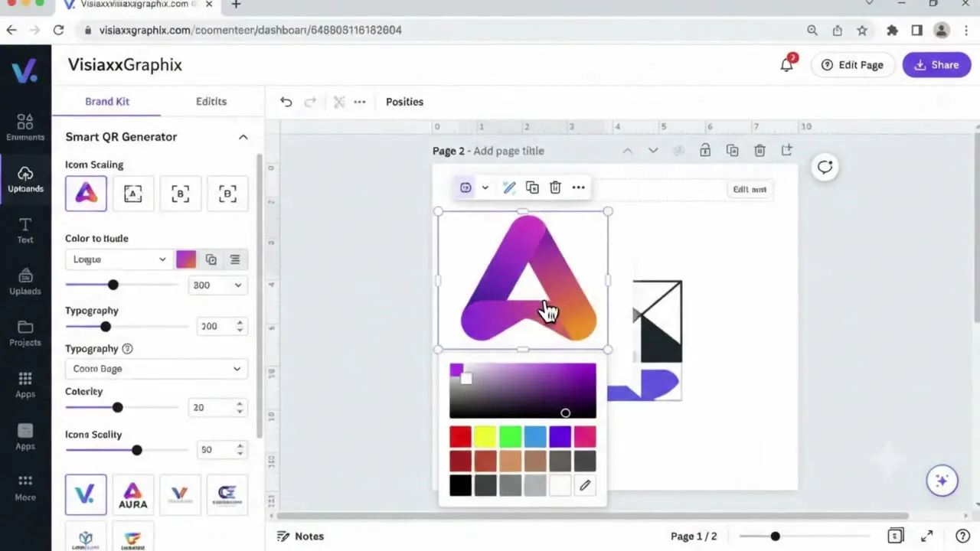Viewport: 980px width, 551px height.
Task: Click the redo arrow
Action: (310, 102)
